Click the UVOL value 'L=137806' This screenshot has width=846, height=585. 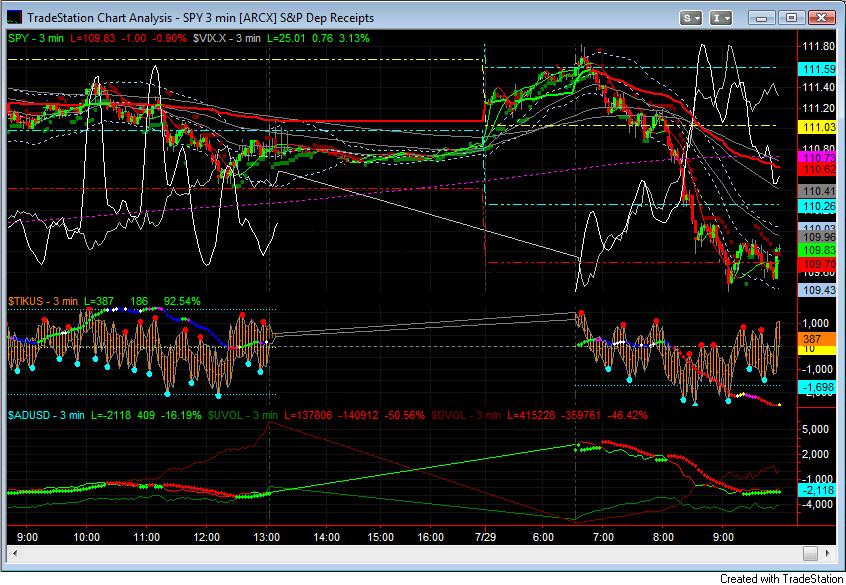pos(308,415)
